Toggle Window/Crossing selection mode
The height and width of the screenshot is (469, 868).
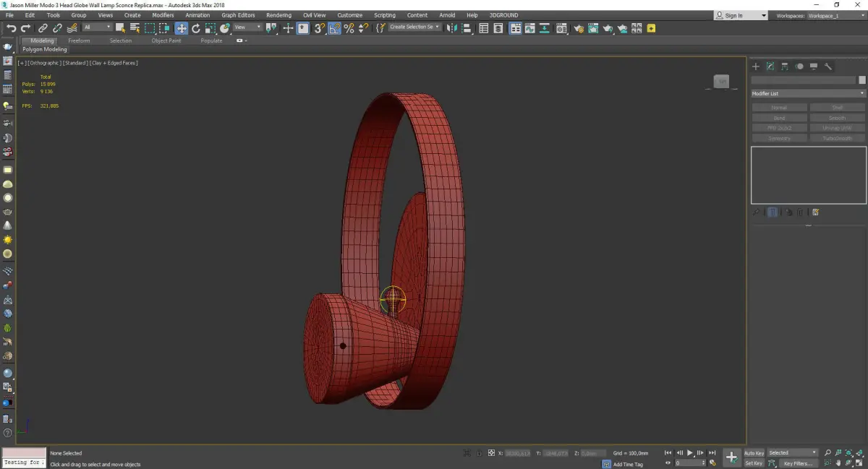coord(164,28)
